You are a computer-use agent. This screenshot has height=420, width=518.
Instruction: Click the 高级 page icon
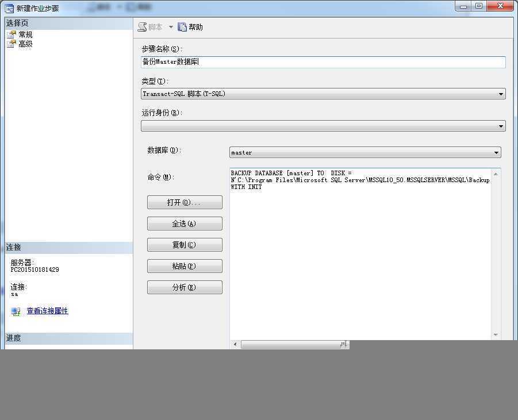pos(11,44)
